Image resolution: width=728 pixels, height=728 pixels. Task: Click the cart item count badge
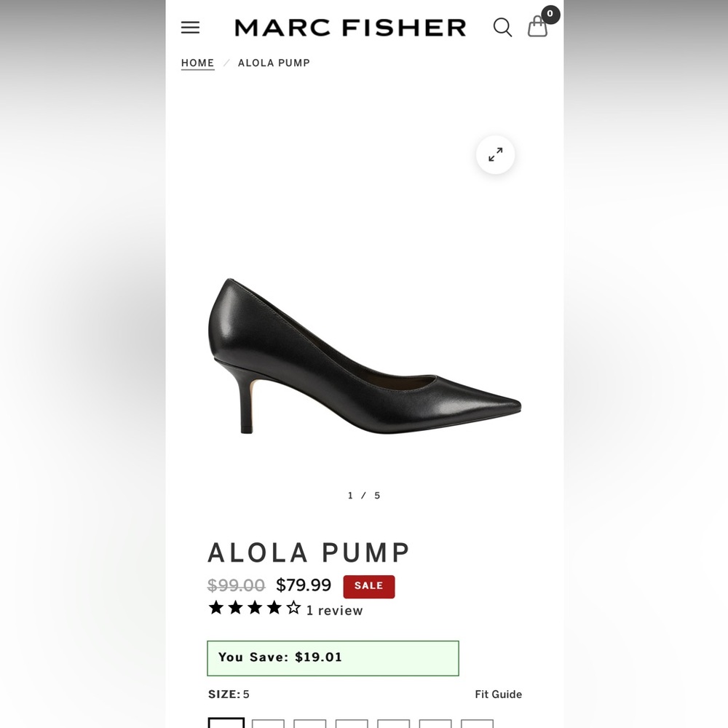pyautogui.click(x=550, y=14)
